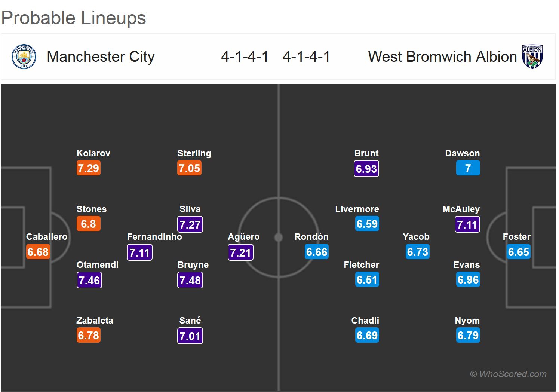Open the Manchester City team link
This screenshot has height=392, width=559.
point(101,57)
